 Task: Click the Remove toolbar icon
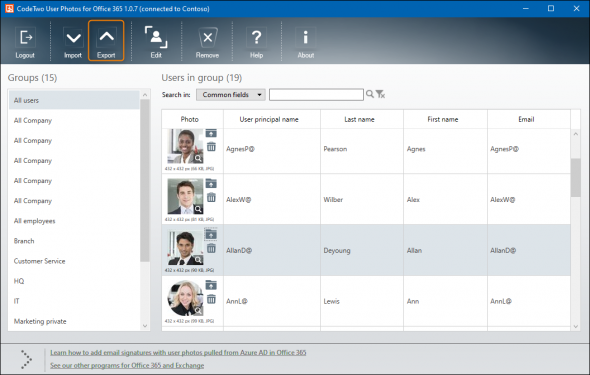click(x=207, y=41)
